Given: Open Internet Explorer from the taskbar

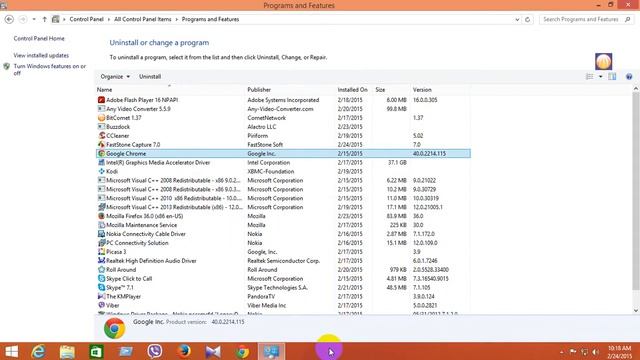Looking at the screenshot, I should click(38, 351).
